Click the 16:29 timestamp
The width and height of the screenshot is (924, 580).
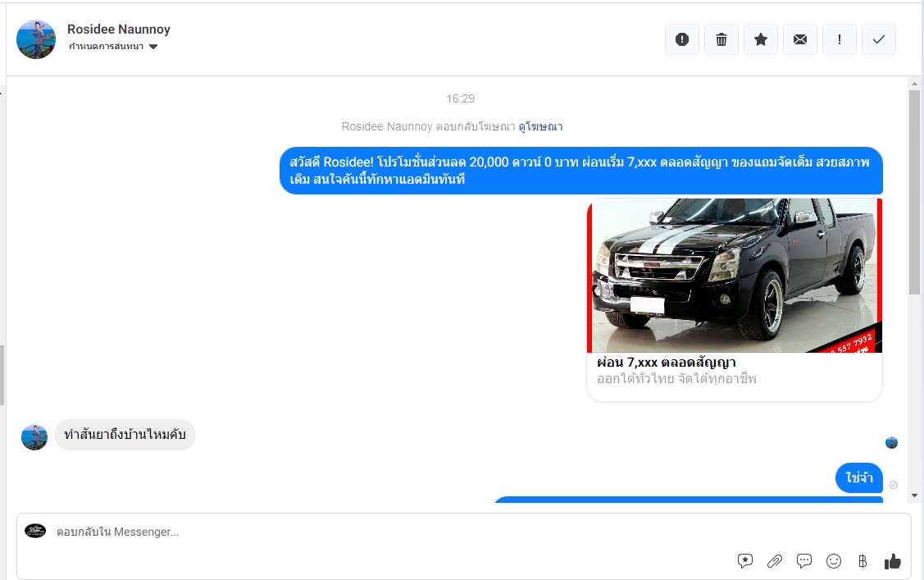click(x=460, y=98)
